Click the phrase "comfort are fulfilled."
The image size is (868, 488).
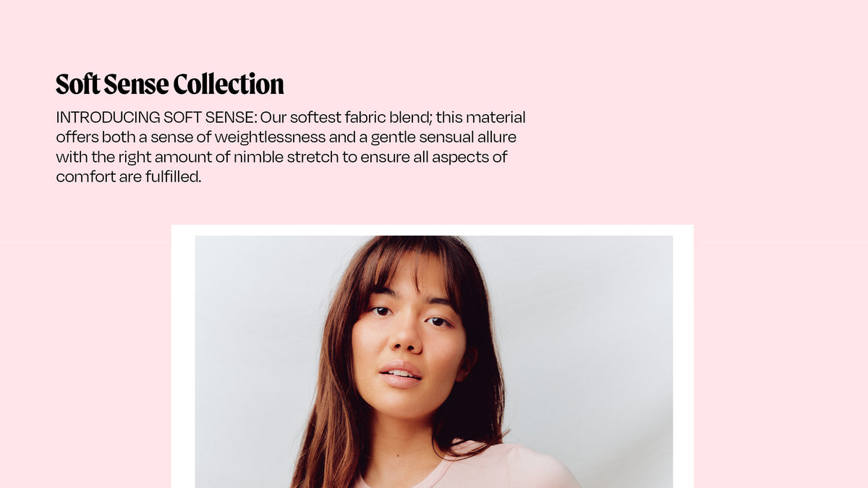tap(128, 176)
